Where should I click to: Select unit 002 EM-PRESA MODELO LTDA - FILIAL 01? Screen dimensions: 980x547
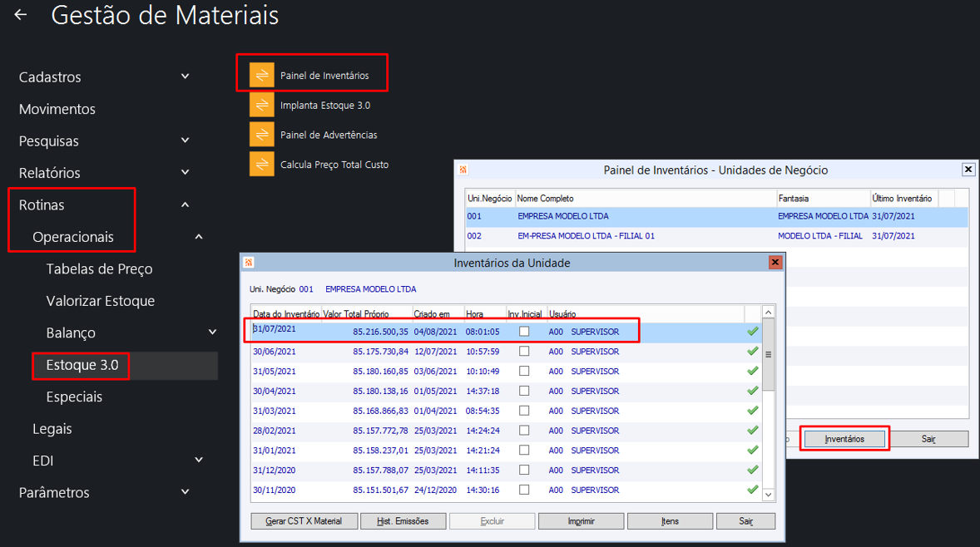click(716, 236)
